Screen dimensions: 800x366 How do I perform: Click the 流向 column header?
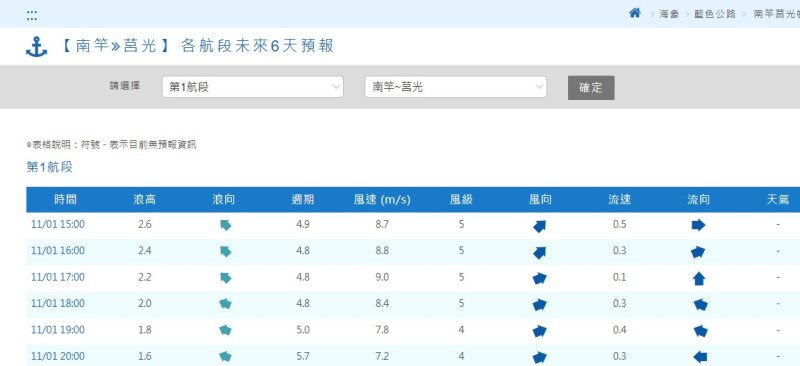[x=698, y=200]
